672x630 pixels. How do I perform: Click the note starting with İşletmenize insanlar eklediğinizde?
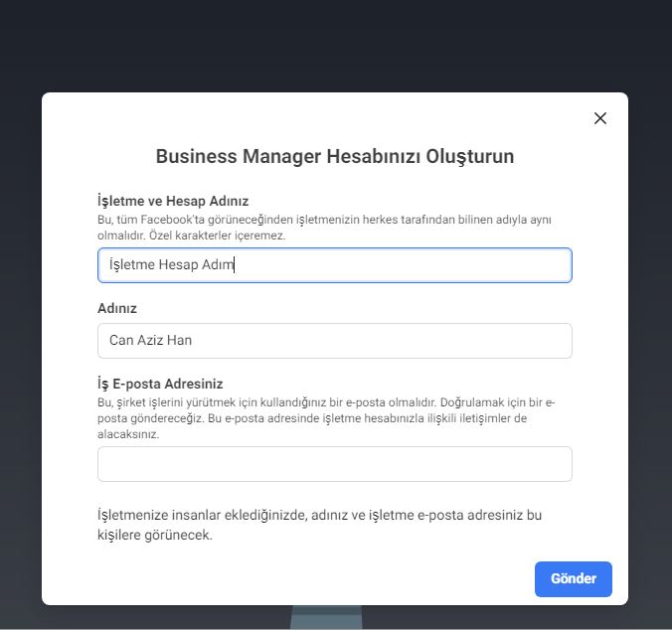click(x=319, y=525)
